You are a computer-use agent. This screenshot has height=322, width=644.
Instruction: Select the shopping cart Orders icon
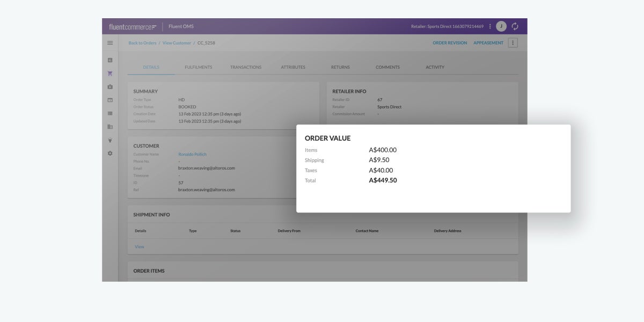coord(110,74)
